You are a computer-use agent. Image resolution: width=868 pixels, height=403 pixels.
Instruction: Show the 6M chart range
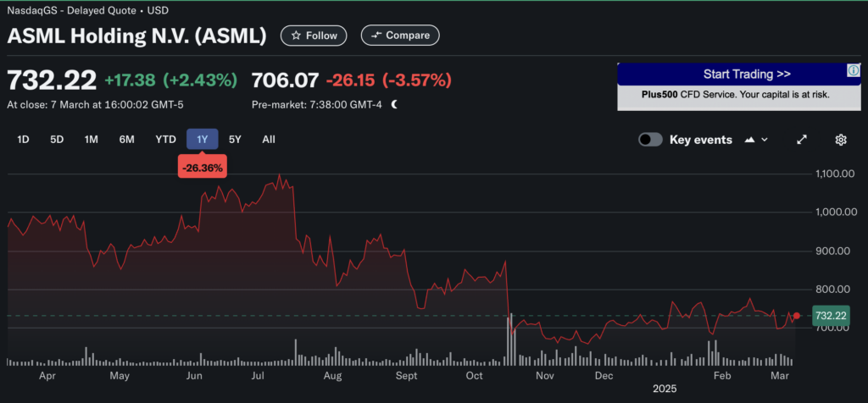[x=126, y=140]
